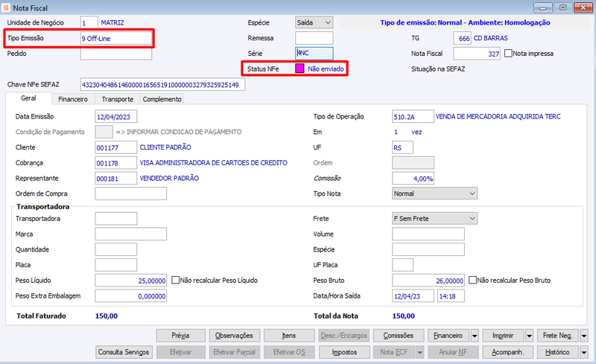
Task: Focus the Volume input field
Action: [428, 234]
